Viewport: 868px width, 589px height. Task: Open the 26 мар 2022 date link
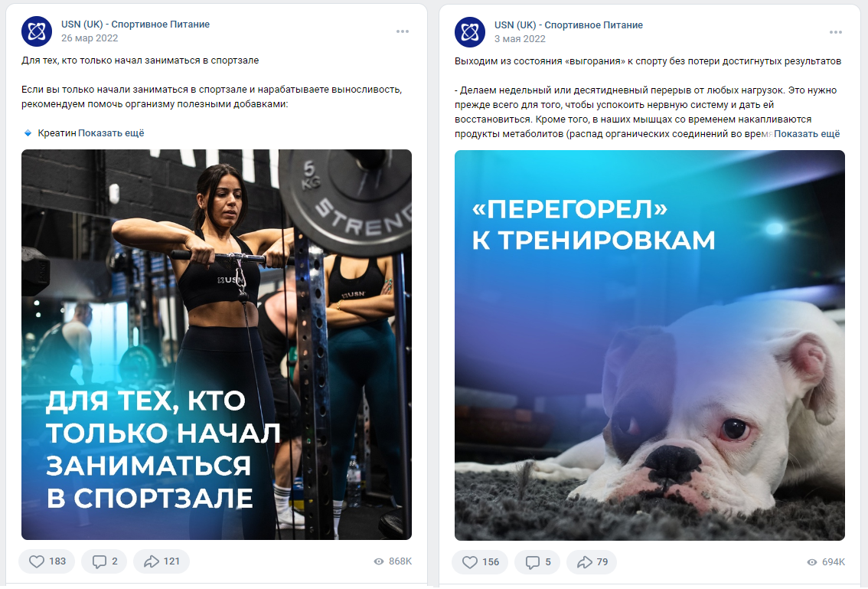(90, 38)
